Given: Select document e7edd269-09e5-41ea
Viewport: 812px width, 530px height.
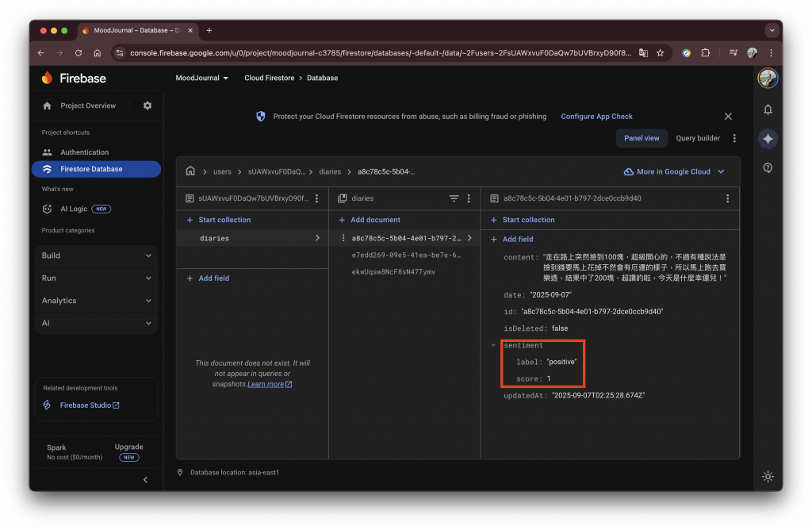Looking at the screenshot, I should coord(406,255).
